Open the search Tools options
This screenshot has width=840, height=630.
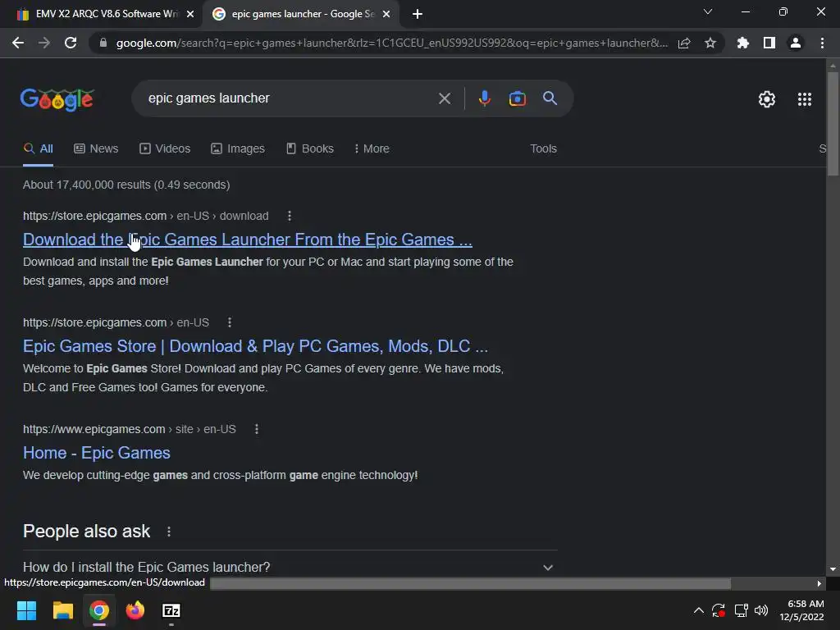(543, 149)
